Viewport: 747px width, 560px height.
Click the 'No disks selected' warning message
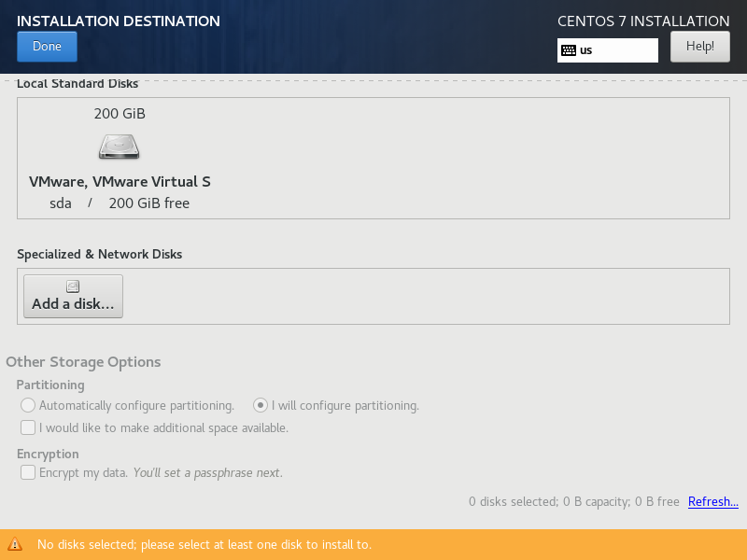[204, 544]
